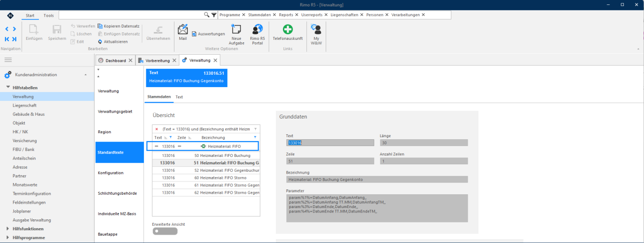
Task: Open Individuelle MZ-Basis section
Action: 120,213
